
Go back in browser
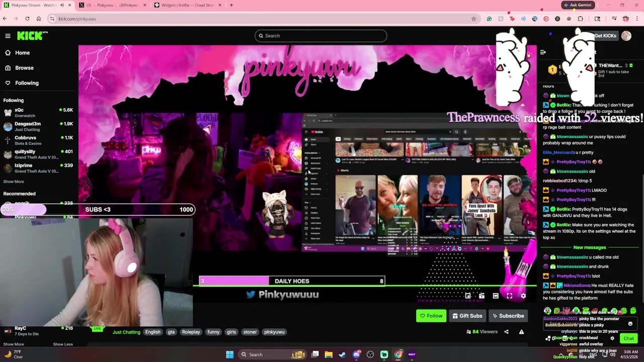[5, 19]
